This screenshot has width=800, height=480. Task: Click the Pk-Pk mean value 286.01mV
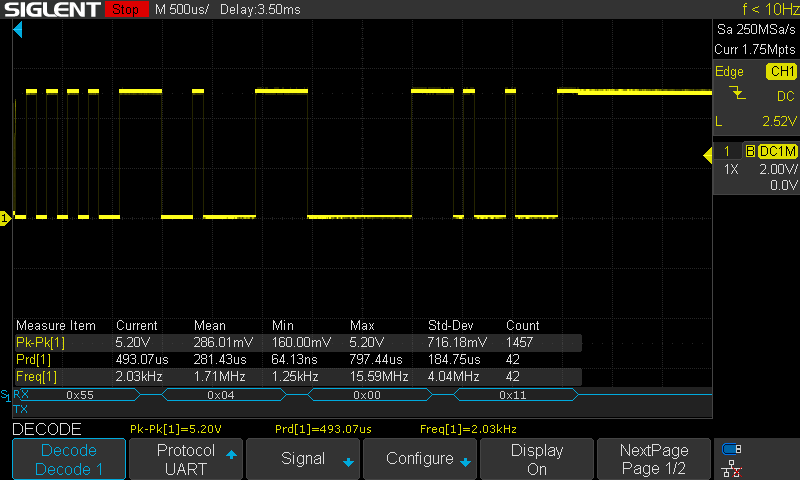pyautogui.click(x=223, y=342)
